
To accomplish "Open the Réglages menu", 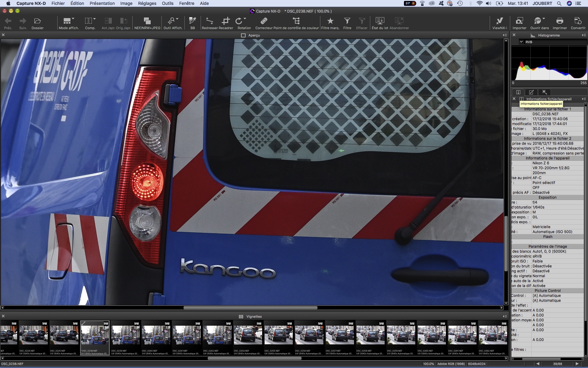I will pyautogui.click(x=147, y=3).
